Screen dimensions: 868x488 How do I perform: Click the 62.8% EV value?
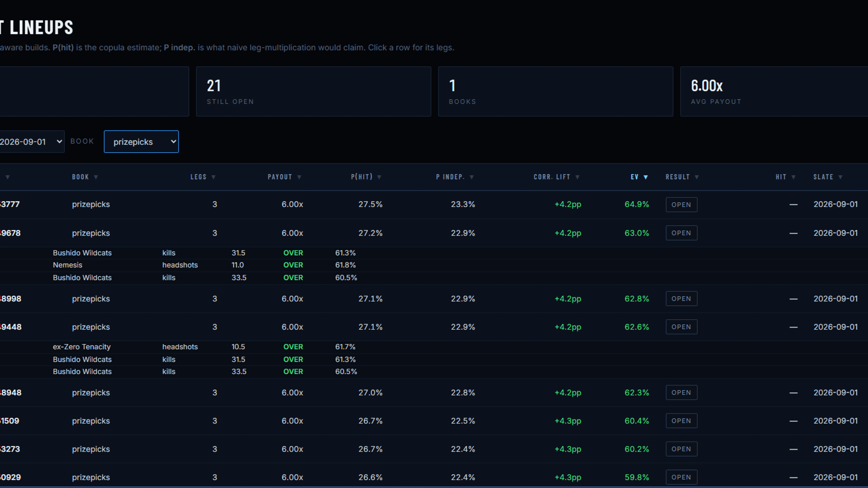[x=637, y=299]
